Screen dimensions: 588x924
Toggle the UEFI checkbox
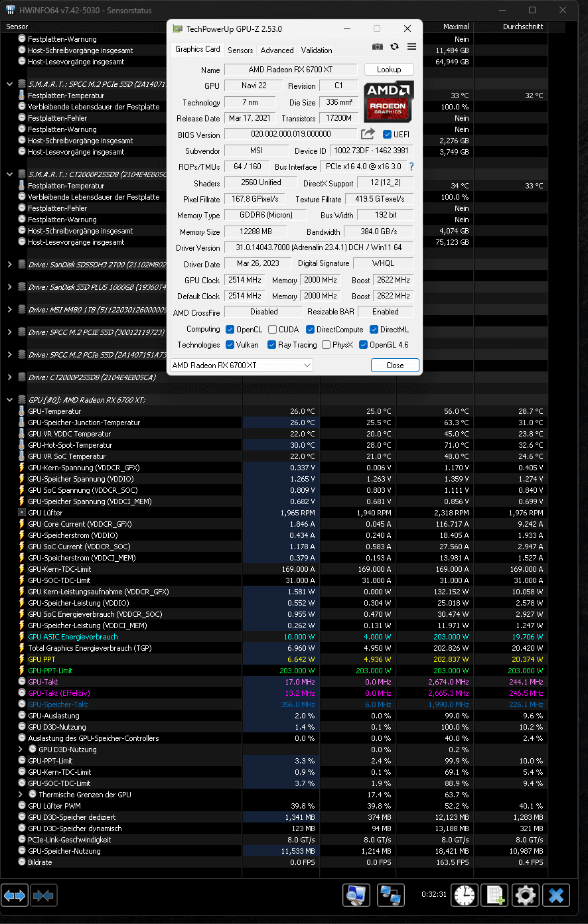(x=387, y=135)
